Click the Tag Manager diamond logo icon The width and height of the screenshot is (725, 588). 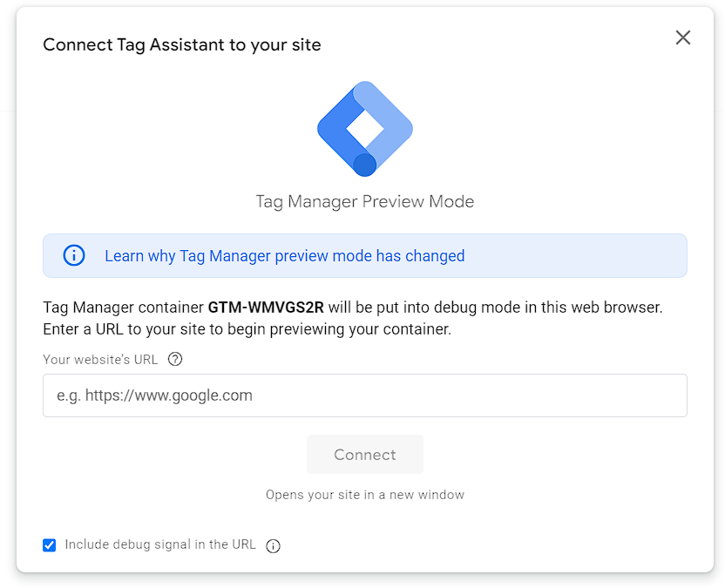(x=364, y=129)
